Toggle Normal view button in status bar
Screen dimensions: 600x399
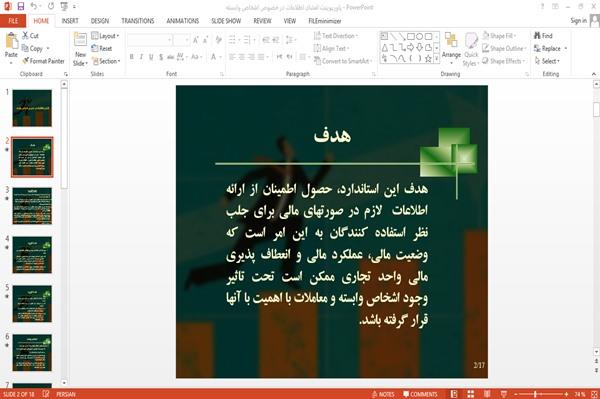[454, 394]
